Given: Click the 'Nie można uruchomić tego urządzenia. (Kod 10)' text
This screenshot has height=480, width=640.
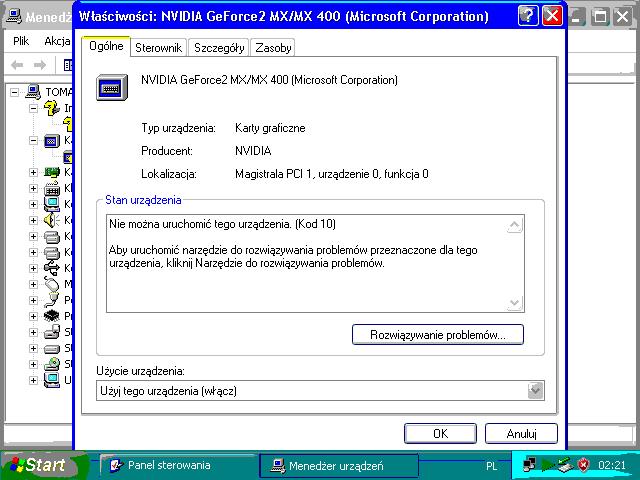Looking at the screenshot, I should (x=222, y=224).
